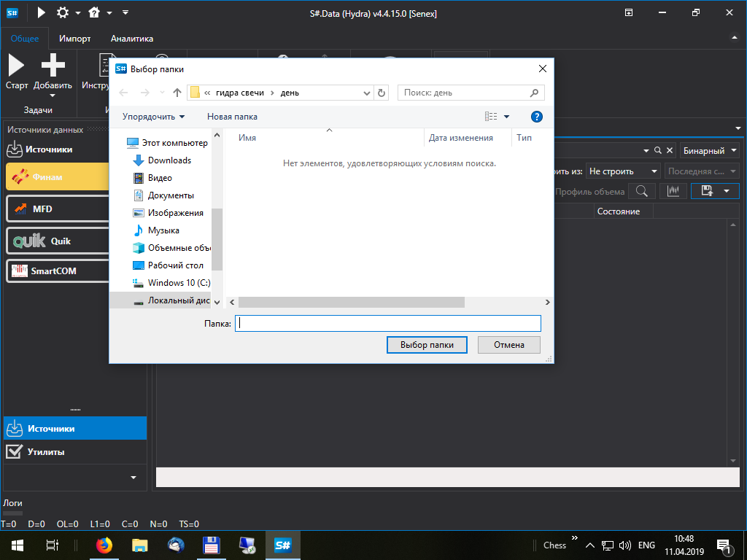Click the floppy disk app on the taskbar
This screenshot has width=747, height=560.
211,545
